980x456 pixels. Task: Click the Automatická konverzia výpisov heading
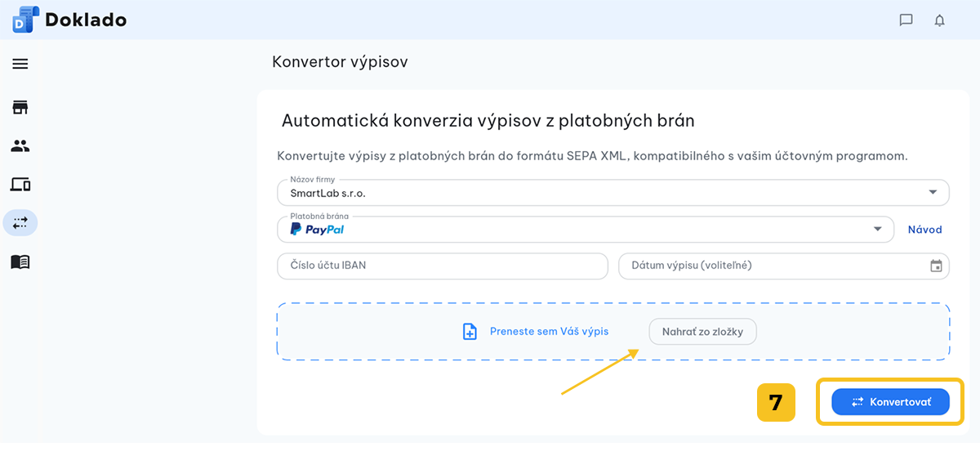point(488,121)
